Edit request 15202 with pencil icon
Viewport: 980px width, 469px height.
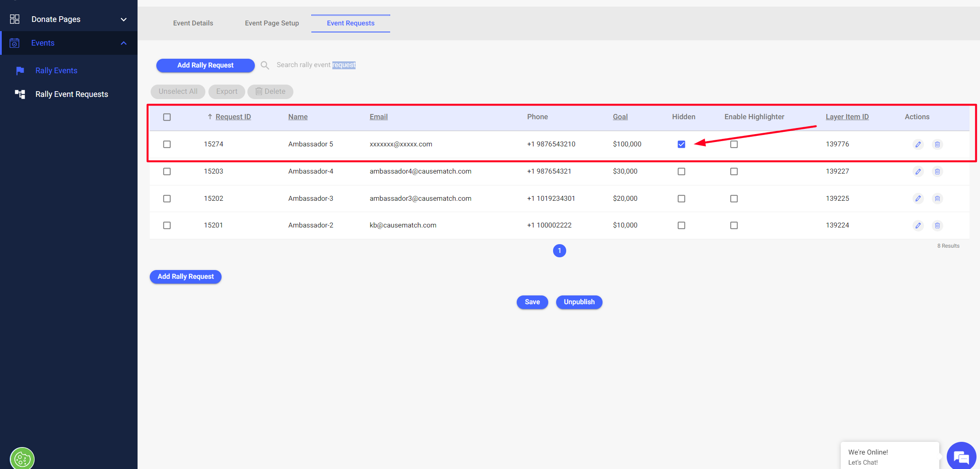(x=918, y=199)
